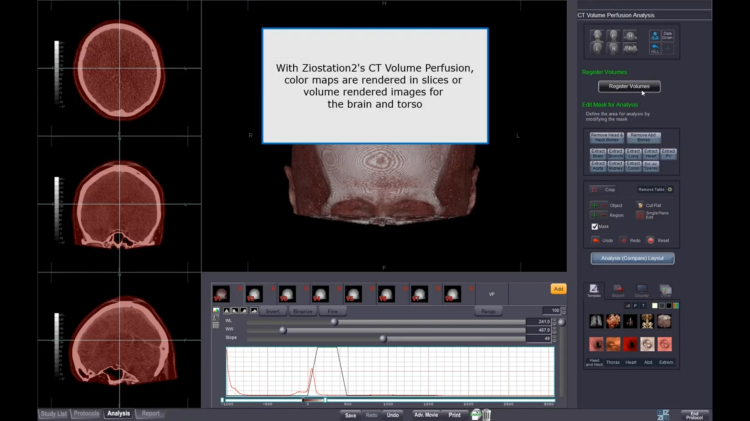Click the Save button

coord(351,415)
